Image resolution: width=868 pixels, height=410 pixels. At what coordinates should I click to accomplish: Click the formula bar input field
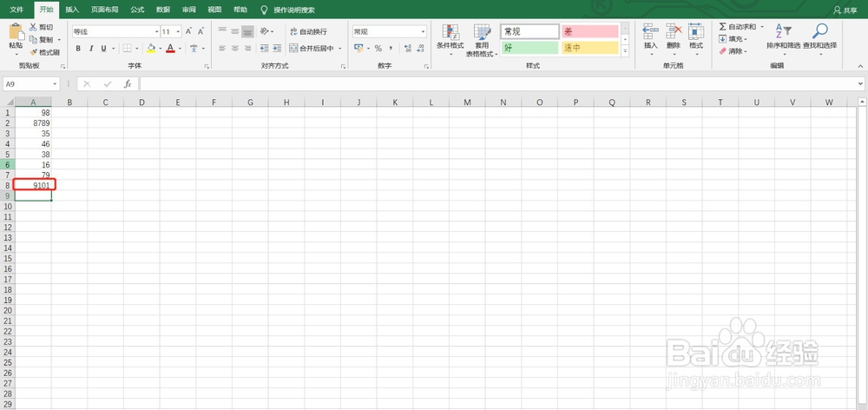[x=498, y=83]
